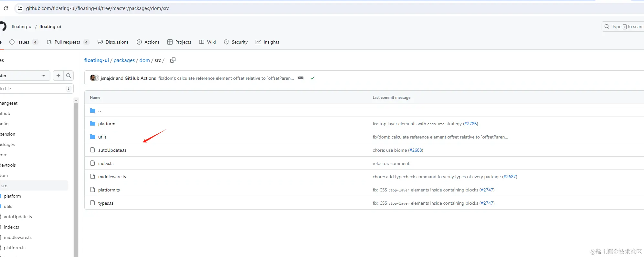The width and height of the screenshot is (644, 257).
Task: Add file with the plus icon
Action: coord(58,76)
